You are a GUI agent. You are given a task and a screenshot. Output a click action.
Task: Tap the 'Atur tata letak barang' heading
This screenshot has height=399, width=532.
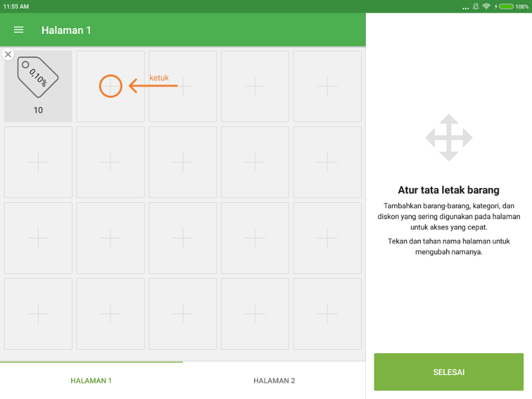[x=448, y=190]
